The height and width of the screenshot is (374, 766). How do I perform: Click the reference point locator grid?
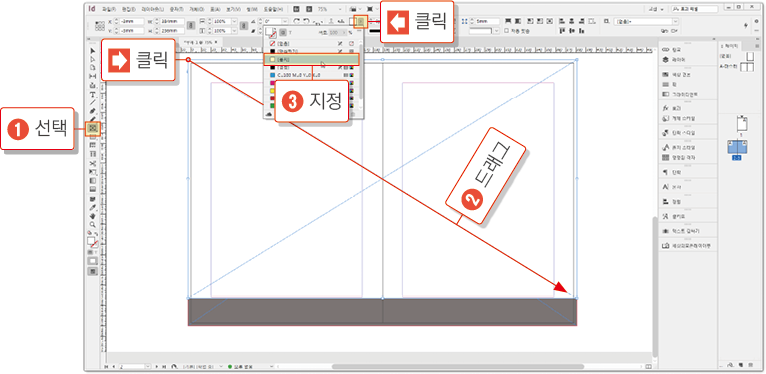click(x=100, y=25)
